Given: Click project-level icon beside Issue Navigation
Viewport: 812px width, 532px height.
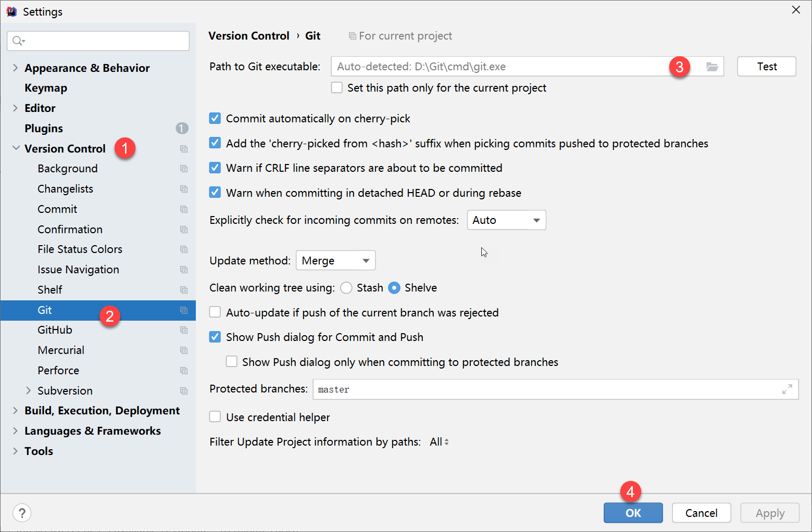Looking at the screenshot, I should click(184, 270).
